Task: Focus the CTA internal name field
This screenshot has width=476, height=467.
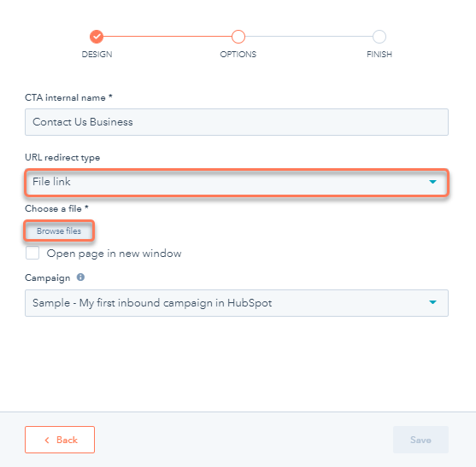Action: pos(237,122)
